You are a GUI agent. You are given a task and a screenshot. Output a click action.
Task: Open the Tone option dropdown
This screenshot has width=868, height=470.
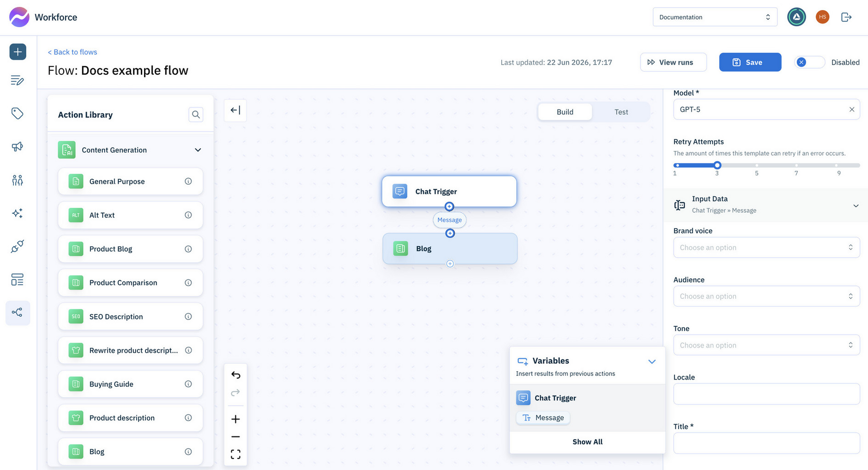point(766,345)
